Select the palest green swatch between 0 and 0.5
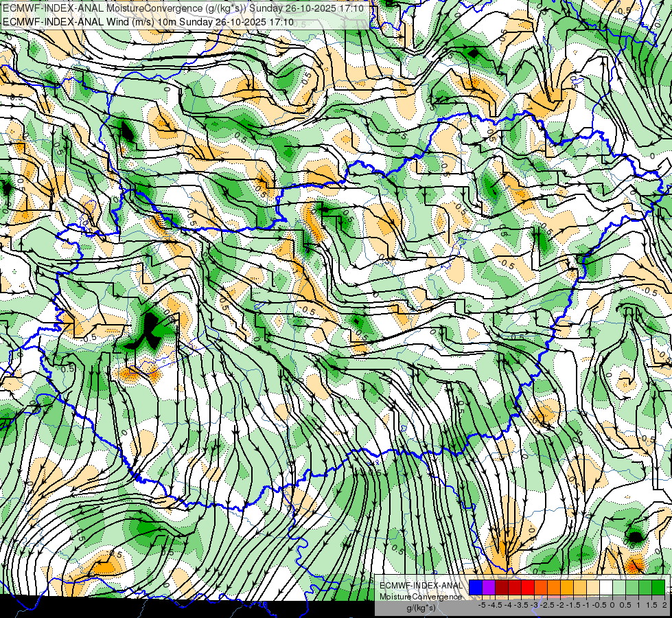The height and width of the screenshot is (618, 672). (x=619, y=588)
